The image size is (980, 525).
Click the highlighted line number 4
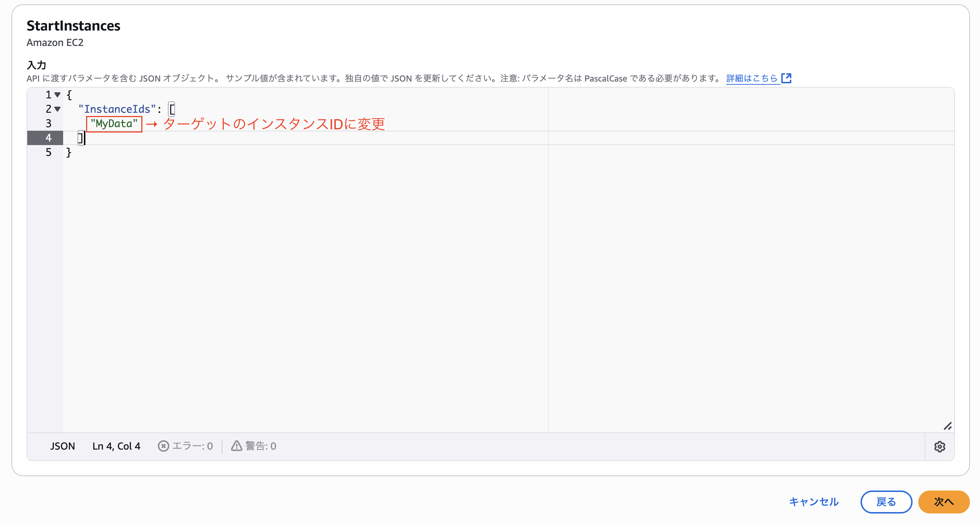point(48,138)
